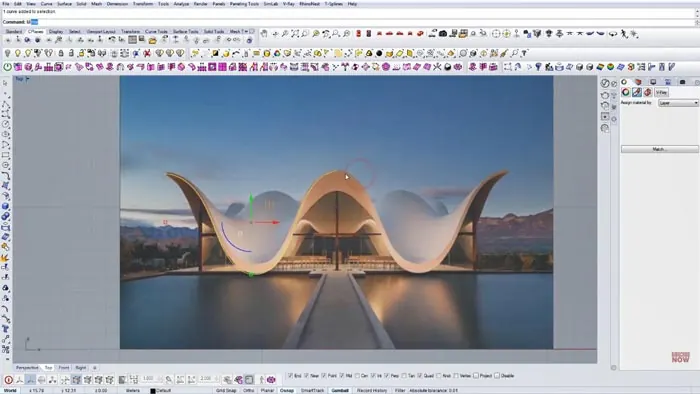Select the arrow pointer tool in sidebar

click(x=5, y=83)
